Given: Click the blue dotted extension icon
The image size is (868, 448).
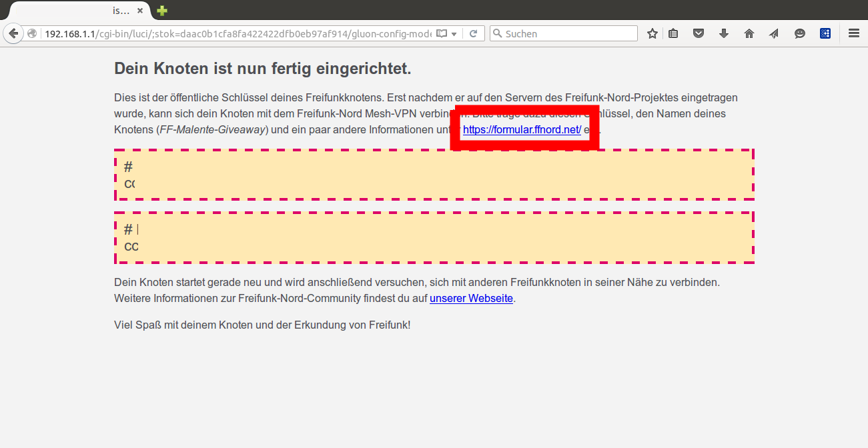Looking at the screenshot, I should (825, 33).
